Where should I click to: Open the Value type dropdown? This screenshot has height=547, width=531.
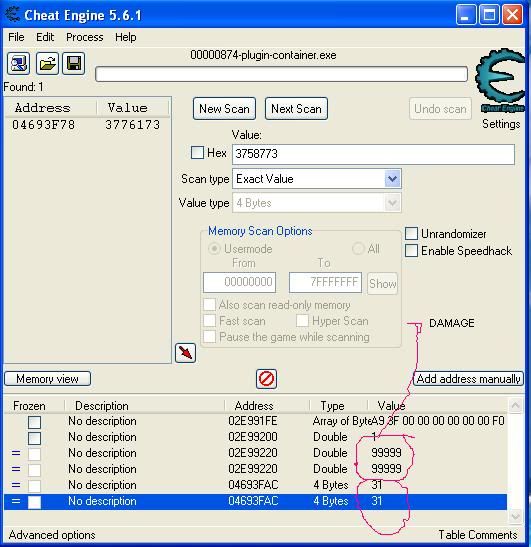pos(392,203)
